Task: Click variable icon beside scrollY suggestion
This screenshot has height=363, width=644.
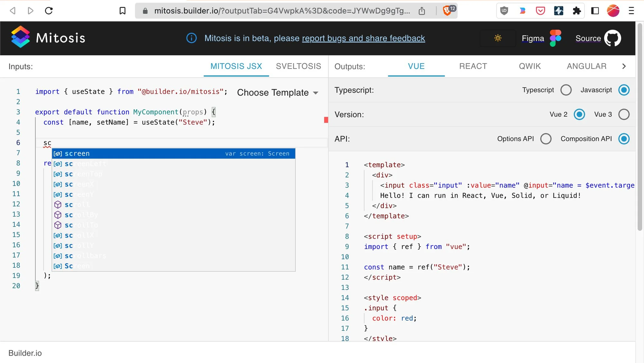Action: click(x=58, y=246)
